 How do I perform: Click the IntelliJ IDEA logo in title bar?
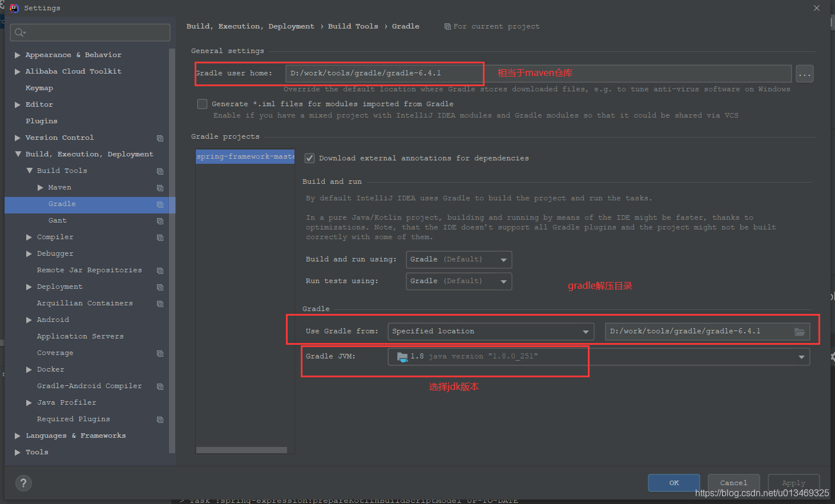pyautogui.click(x=14, y=8)
